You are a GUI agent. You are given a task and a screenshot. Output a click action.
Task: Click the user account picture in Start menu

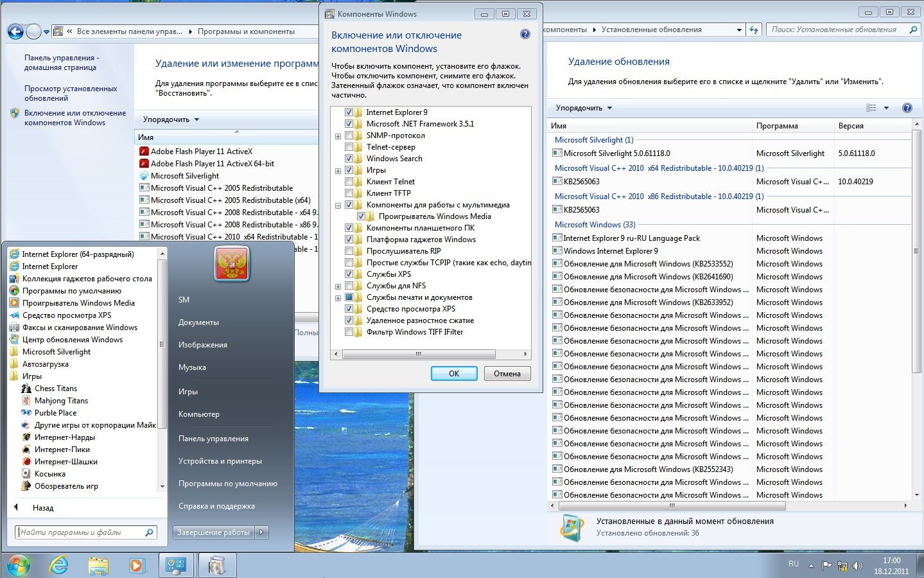[x=231, y=263]
